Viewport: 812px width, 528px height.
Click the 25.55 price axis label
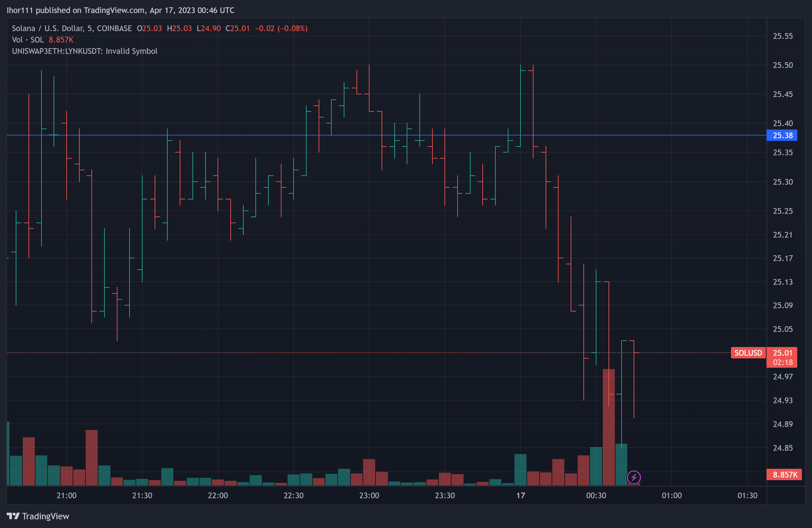(783, 36)
